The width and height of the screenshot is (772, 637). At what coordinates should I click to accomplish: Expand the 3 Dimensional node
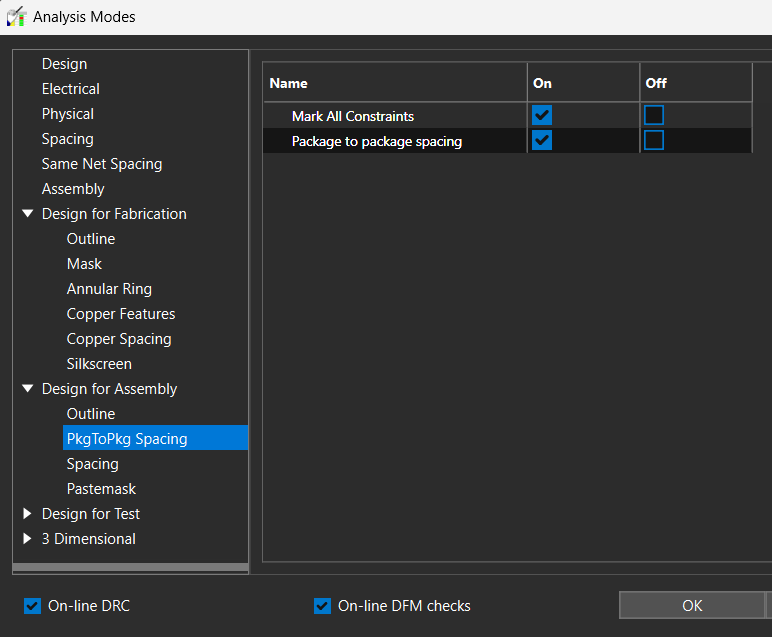[28, 539]
